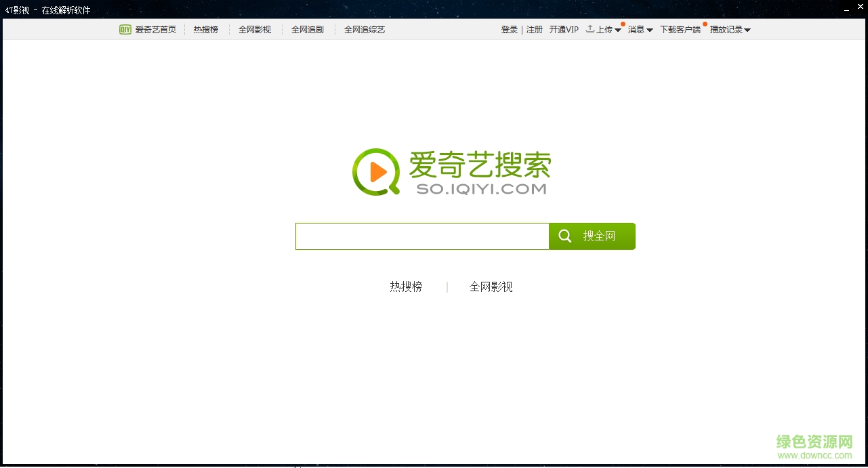Click the upload arrow icon next to 上传
This screenshot has height=468, width=868.
coord(588,29)
